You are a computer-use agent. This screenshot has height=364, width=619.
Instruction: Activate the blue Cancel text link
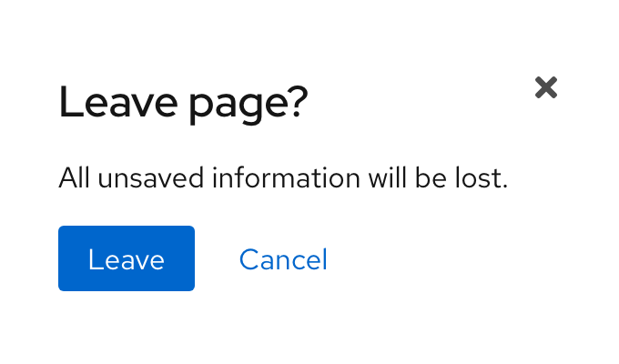pos(283,260)
